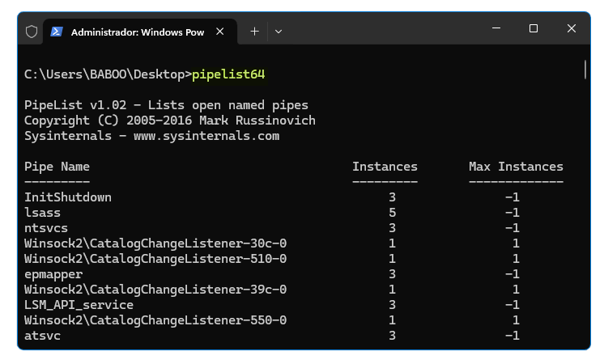This screenshot has height=364, width=604.
Task: Click the vertical scrollbar thumb
Action: coord(585,70)
